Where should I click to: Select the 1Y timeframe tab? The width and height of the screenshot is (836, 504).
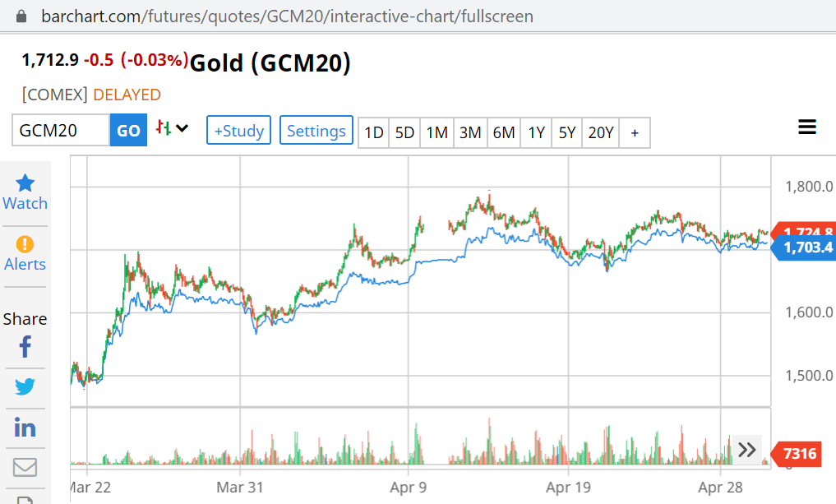tap(535, 132)
